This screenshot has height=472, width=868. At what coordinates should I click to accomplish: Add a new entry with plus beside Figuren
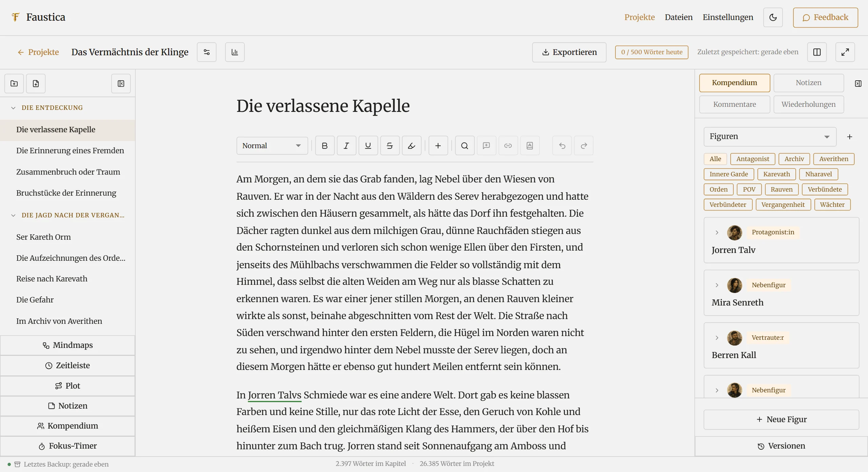(850, 137)
